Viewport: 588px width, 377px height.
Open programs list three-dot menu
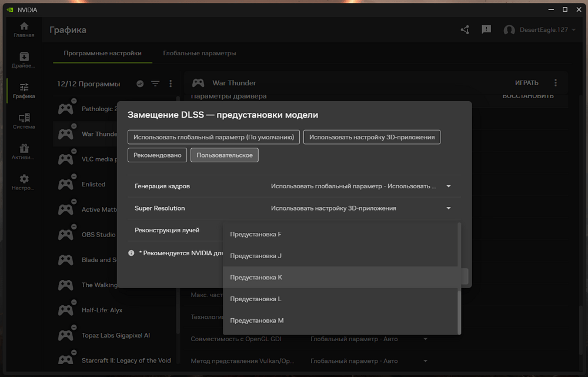click(171, 84)
